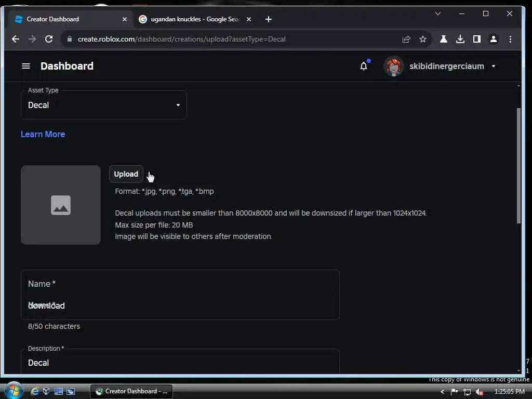The image size is (532, 399).
Task: Switch to the ugandan knuckles Google Search tab
Action: pyautogui.click(x=195, y=19)
